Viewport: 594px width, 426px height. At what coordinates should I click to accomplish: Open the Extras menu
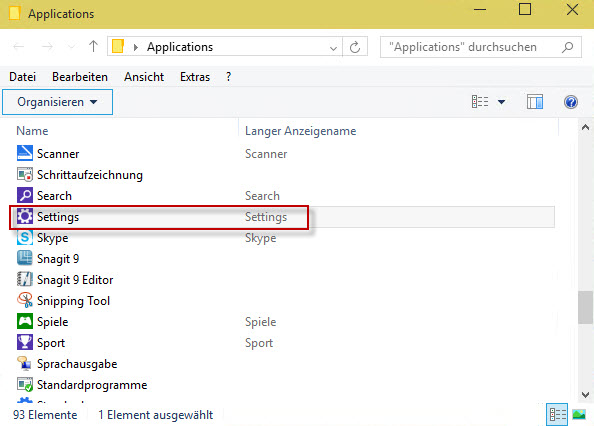[x=195, y=77]
